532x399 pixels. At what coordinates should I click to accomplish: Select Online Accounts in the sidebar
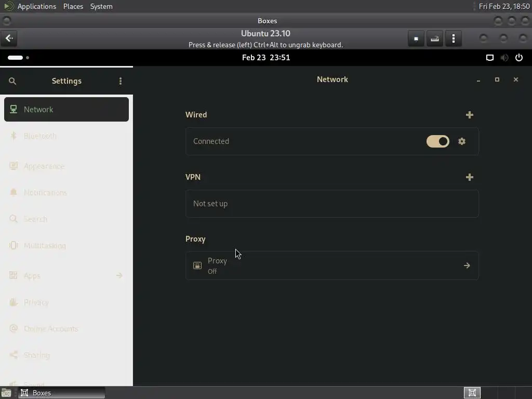click(x=66, y=329)
